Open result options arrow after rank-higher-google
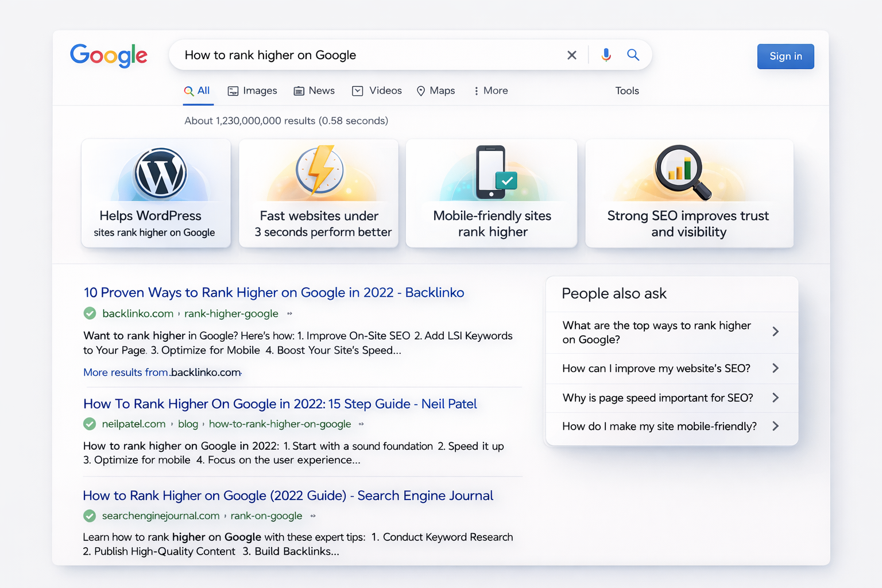The width and height of the screenshot is (882, 588). click(x=289, y=314)
